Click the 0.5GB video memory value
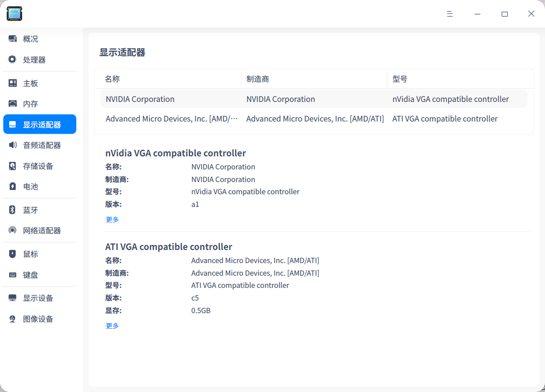 click(201, 311)
